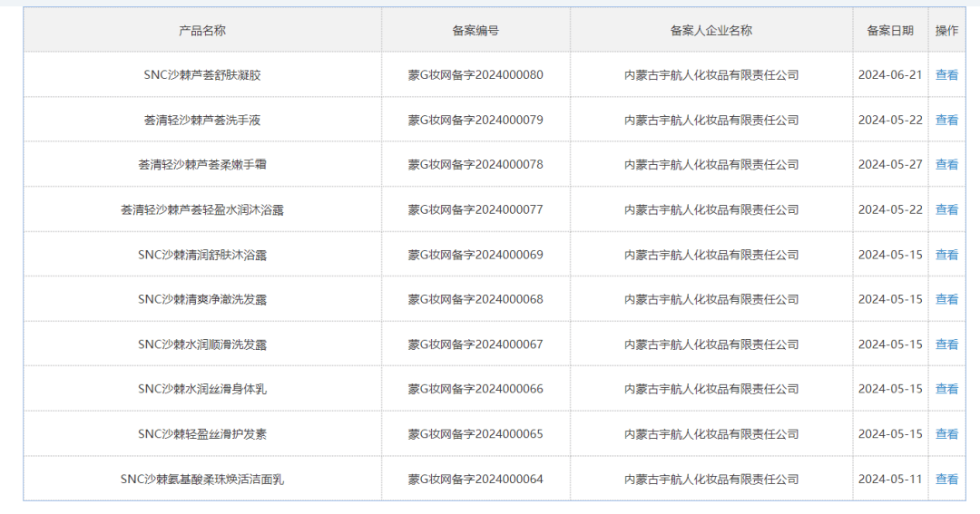The image size is (980, 514).
Task: View details of 荟清轻沙棘芦荟轻盈水润沐浴露 via 查看
Action: click(946, 209)
